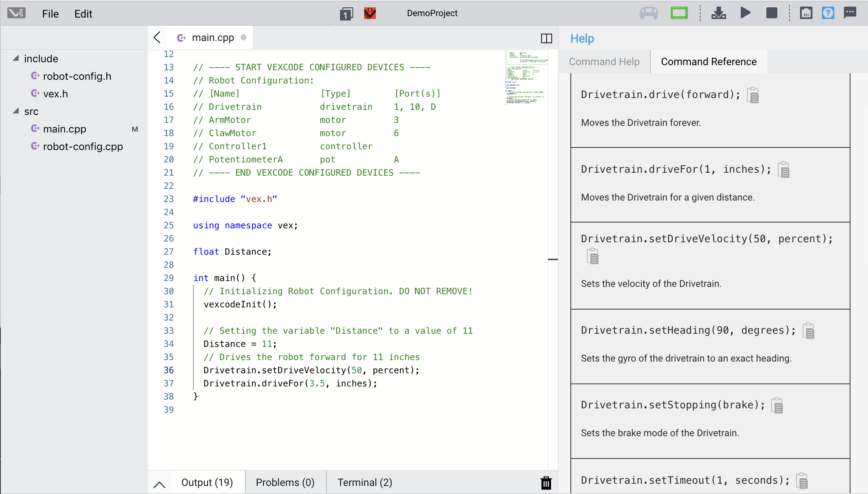Switch to the Command Help tab
Viewport: 868px width, 494px height.
click(x=604, y=61)
